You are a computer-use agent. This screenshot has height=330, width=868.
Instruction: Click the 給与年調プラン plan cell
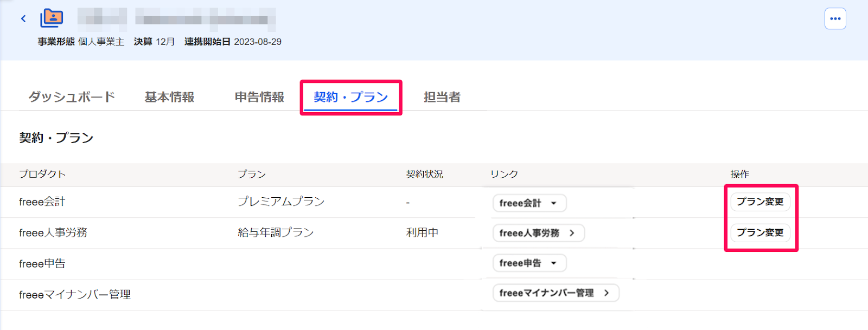(x=276, y=232)
